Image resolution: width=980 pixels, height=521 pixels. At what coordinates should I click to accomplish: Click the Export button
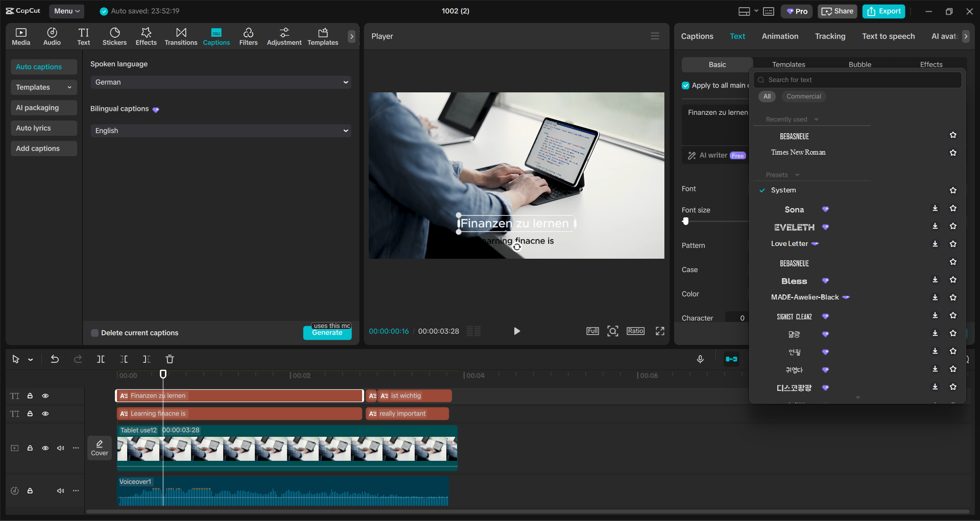(x=883, y=11)
